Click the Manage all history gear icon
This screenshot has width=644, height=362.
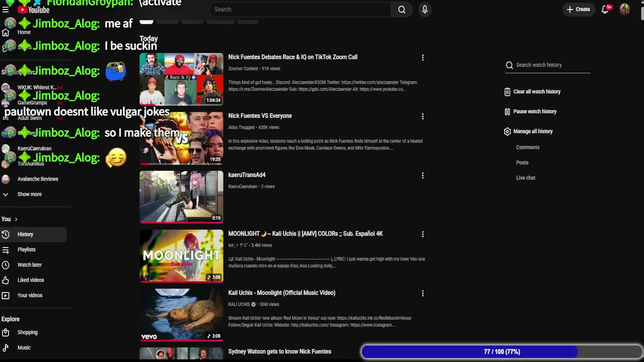tap(507, 132)
